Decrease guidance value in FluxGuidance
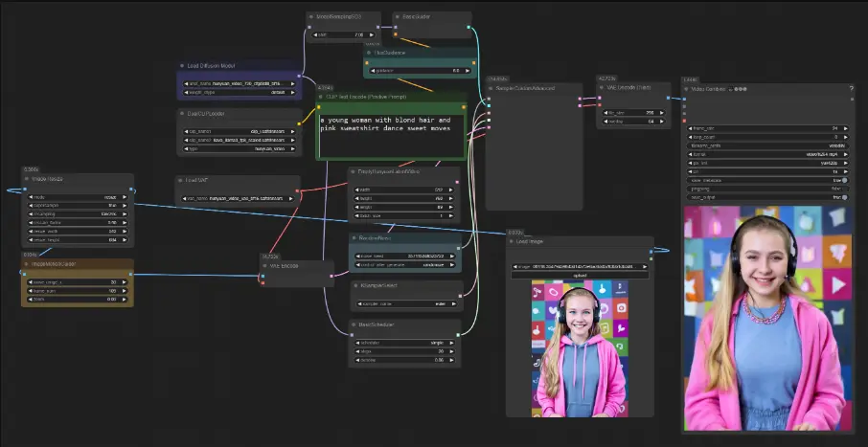The height and width of the screenshot is (447, 868). (x=372, y=71)
